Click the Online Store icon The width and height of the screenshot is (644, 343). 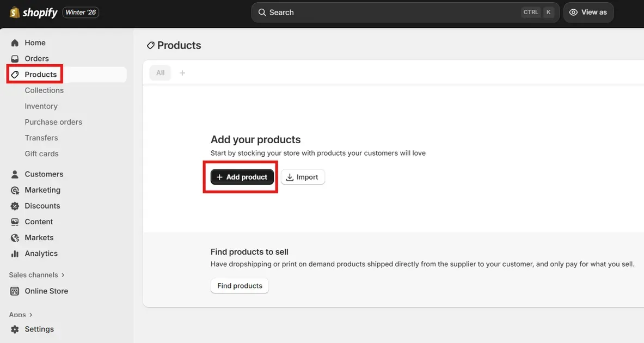(14, 291)
